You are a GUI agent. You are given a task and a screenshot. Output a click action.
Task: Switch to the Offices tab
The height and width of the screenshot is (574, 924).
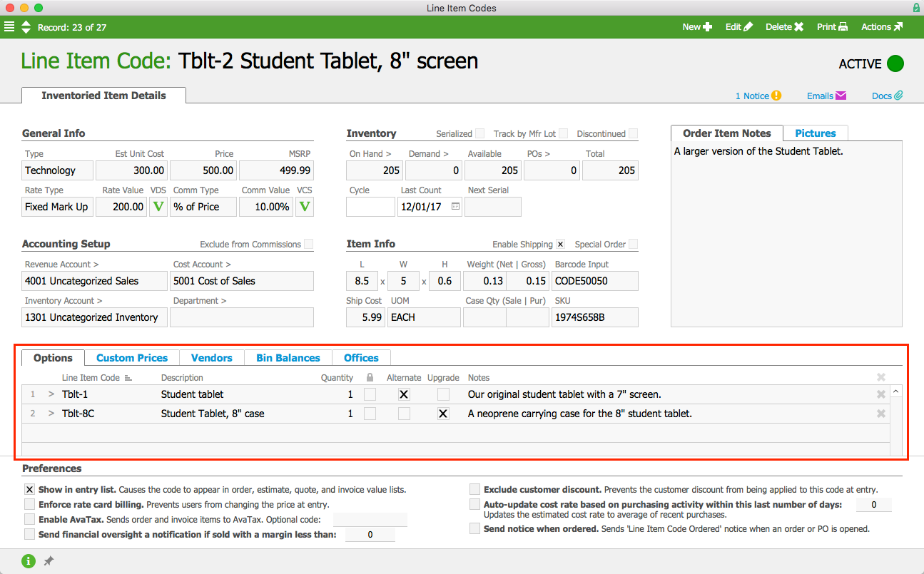point(361,358)
